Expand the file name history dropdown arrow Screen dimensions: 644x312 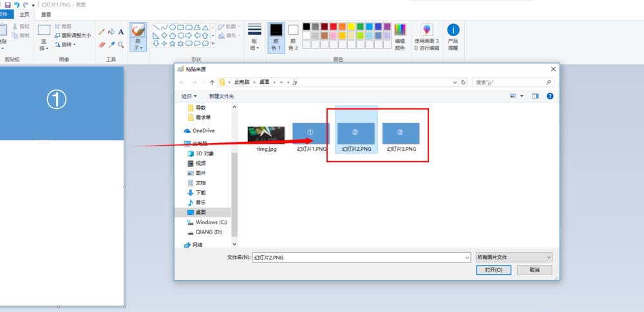467,257
